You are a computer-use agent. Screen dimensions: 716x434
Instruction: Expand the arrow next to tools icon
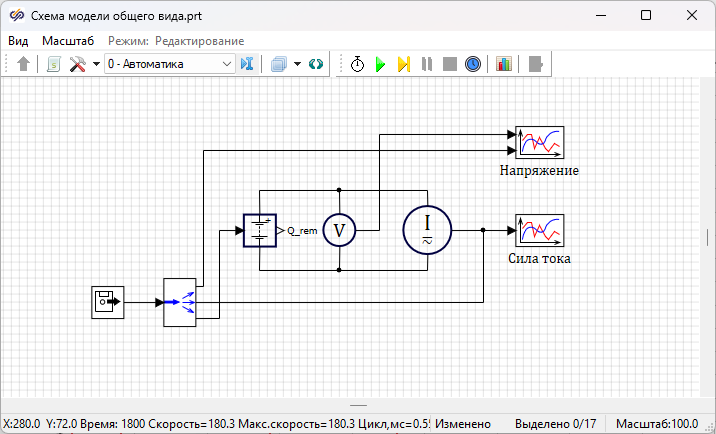coord(95,64)
